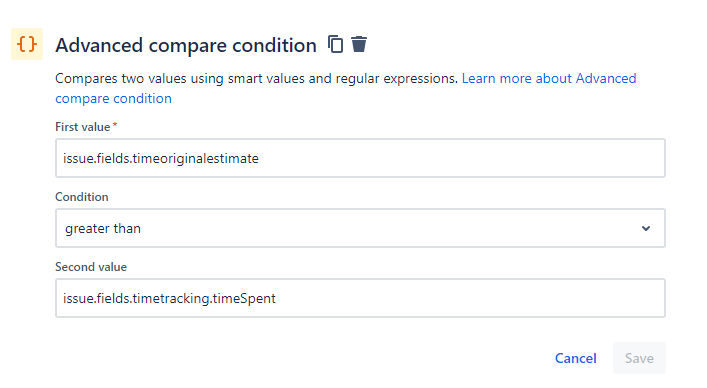The width and height of the screenshot is (707, 388).
Task: Place cursor in issue.fields.timetracking.timeSpent text
Action: point(169,299)
